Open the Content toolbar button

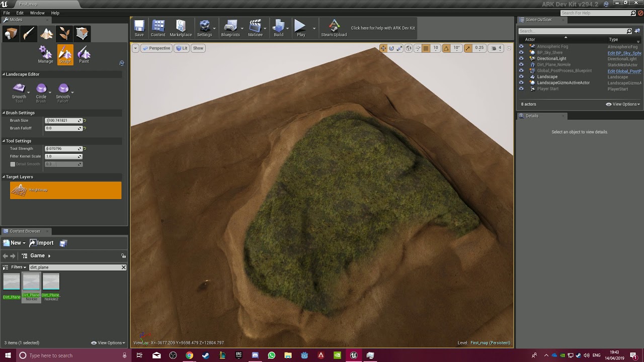(x=158, y=28)
